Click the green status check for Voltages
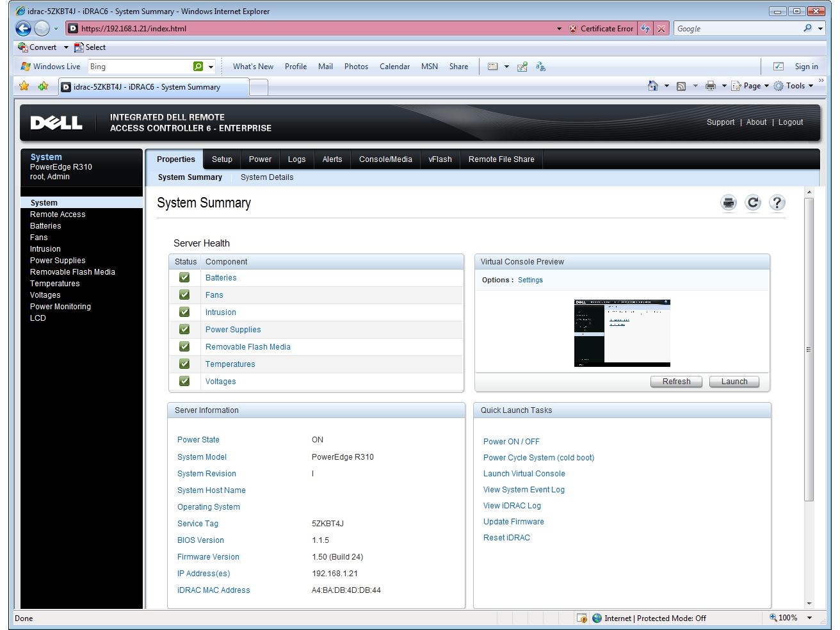The width and height of the screenshot is (840, 630). 184,382
